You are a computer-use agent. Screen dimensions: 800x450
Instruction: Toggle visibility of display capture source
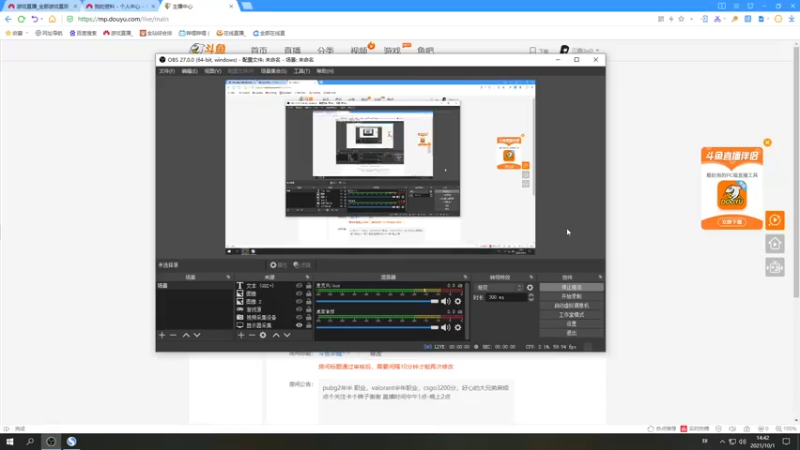click(x=299, y=325)
